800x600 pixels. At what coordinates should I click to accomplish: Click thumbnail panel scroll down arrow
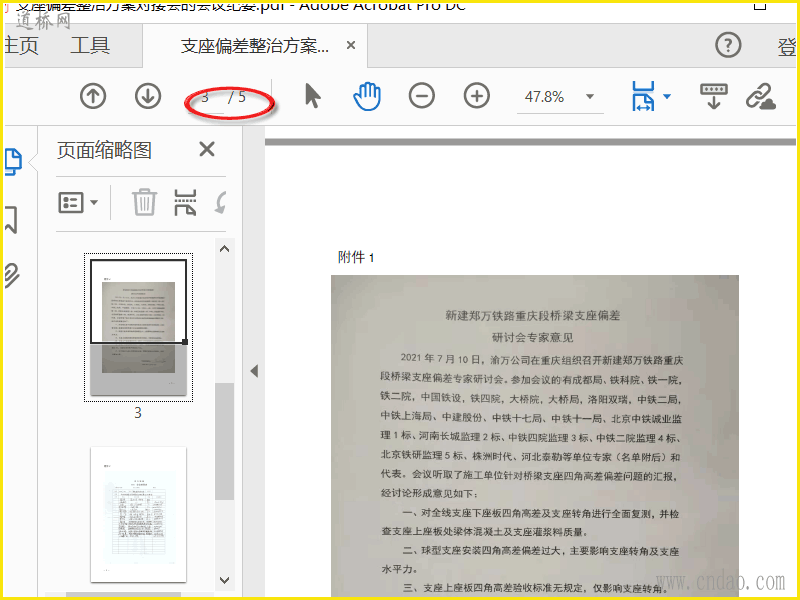224,580
